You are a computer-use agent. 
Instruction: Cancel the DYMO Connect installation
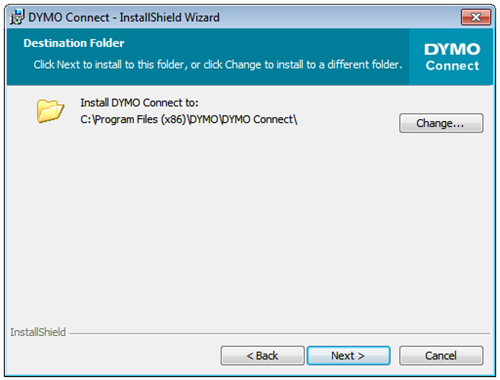(441, 356)
